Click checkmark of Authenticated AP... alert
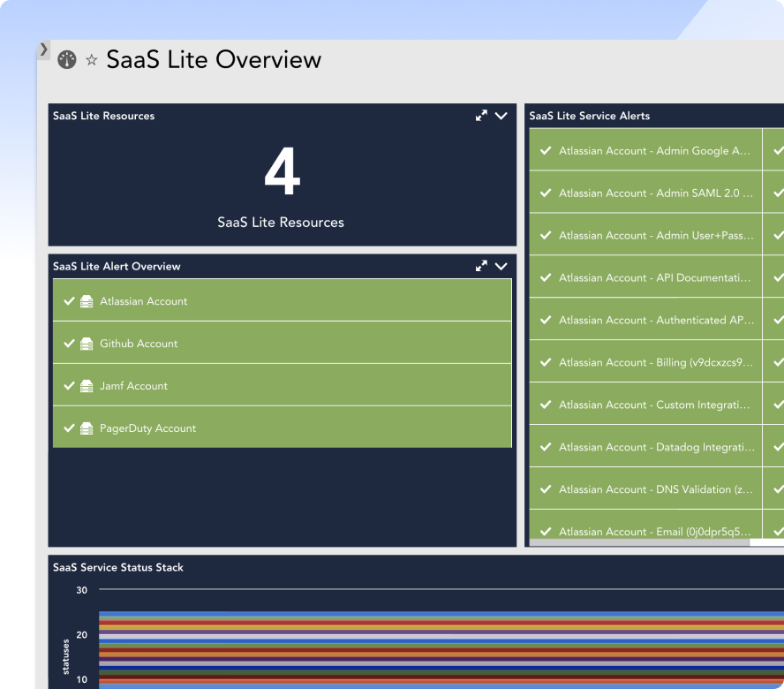This screenshot has width=784, height=689. [x=546, y=320]
